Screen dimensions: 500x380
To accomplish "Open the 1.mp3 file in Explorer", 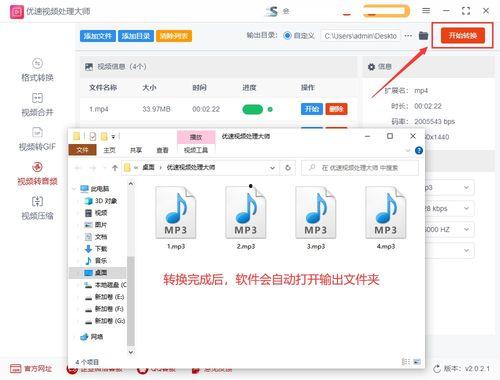I will (176, 218).
